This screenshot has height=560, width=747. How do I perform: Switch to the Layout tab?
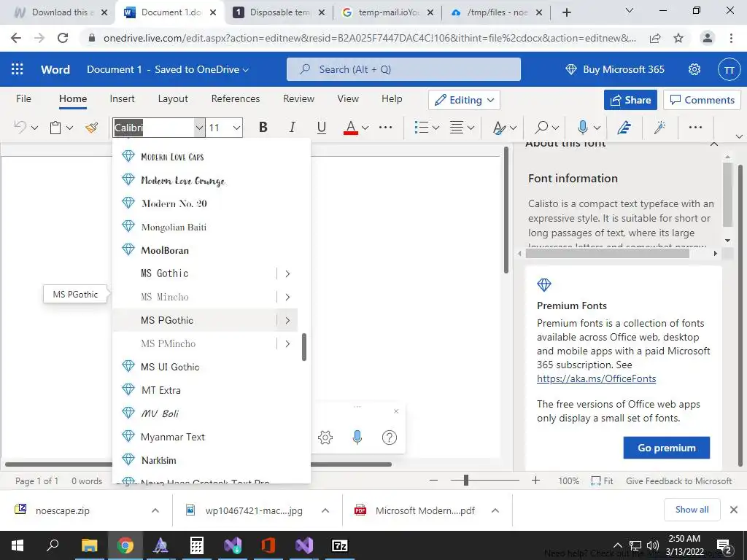tap(173, 98)
